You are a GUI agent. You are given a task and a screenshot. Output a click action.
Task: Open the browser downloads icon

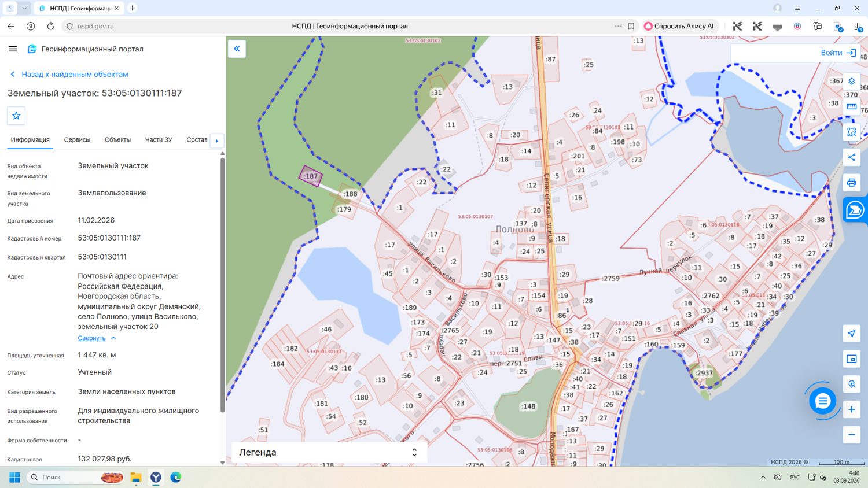pyautogui.click(x=858, y=26)
